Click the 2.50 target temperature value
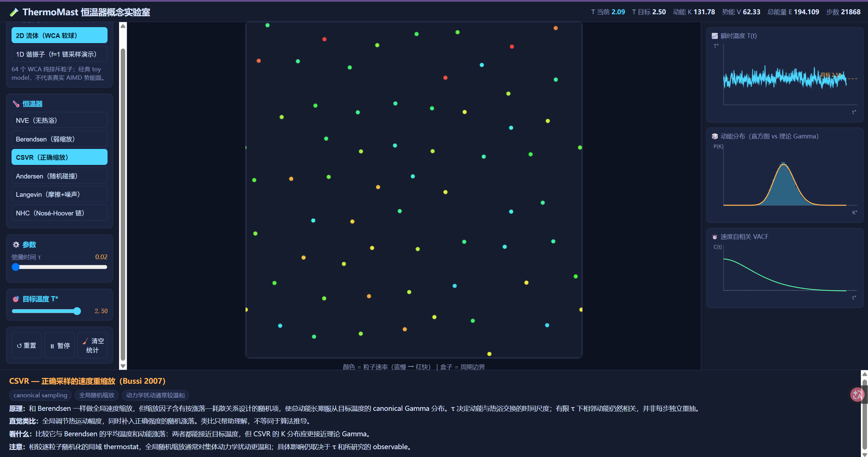Screen dimensions: 868x457 pyautogui.click(x=101, y=311)
